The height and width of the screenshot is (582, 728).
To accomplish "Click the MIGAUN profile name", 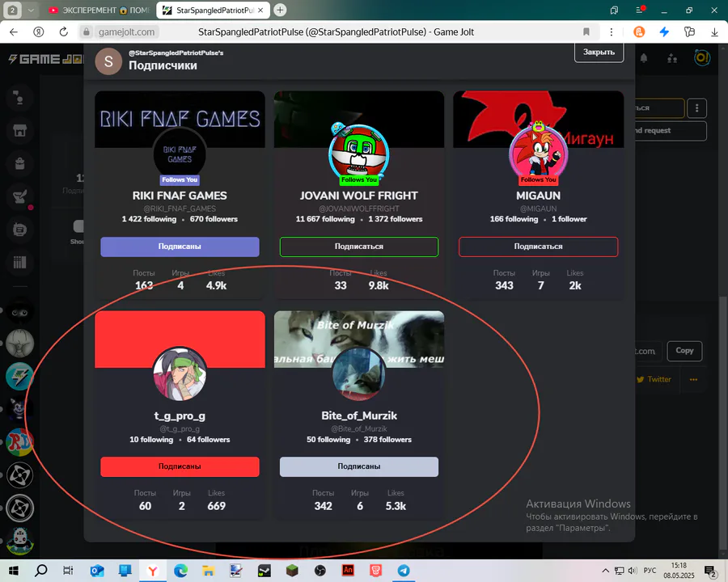I will [538, 196].
